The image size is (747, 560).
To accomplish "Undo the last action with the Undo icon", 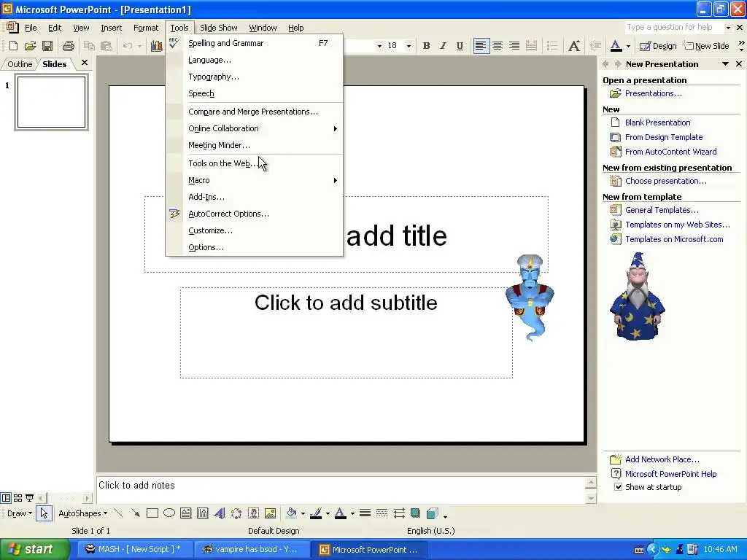I will pyautogui.click(x=127, y=46).
